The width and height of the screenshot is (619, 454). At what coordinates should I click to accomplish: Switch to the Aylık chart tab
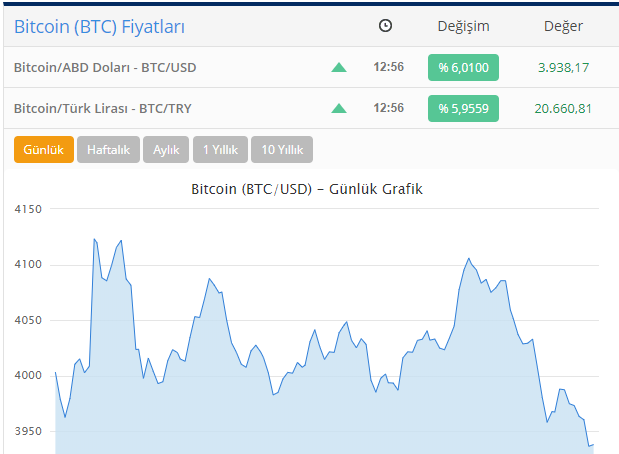tap(166, 150)
